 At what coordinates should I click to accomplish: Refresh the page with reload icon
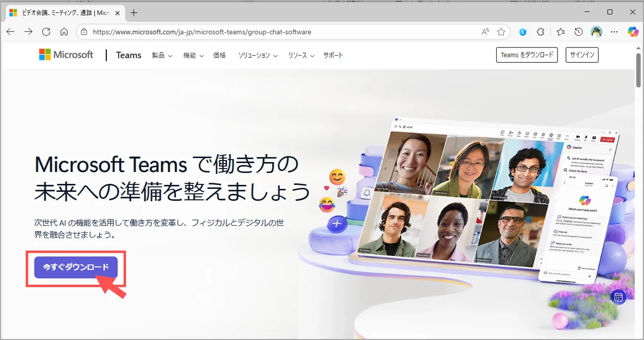[46, 32]
